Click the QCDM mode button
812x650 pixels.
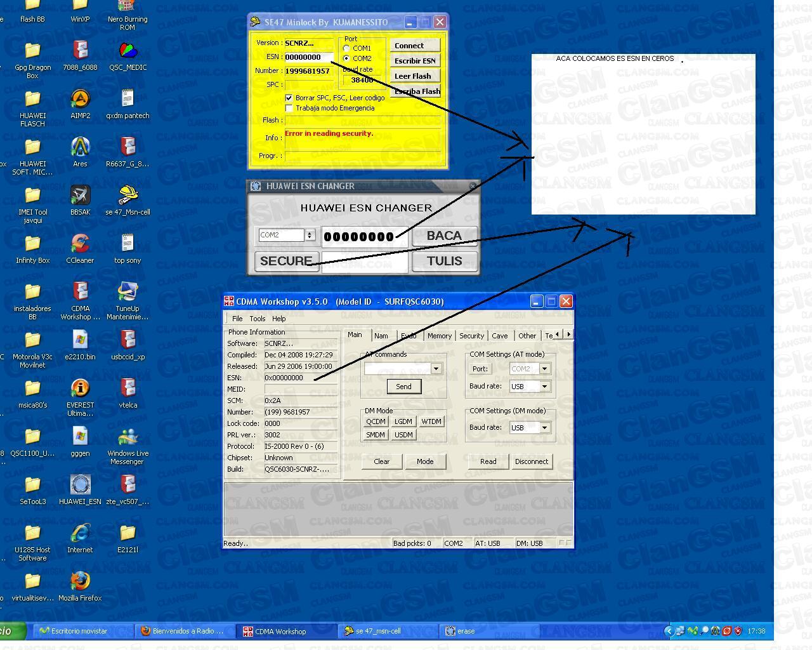(x=376, y=421)
